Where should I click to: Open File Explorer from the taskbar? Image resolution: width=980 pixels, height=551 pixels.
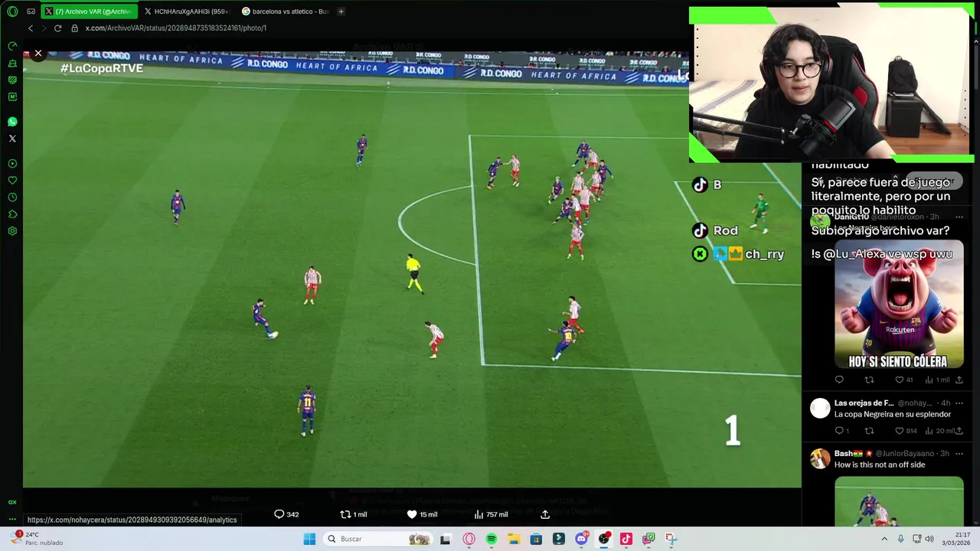click(514, 539)
